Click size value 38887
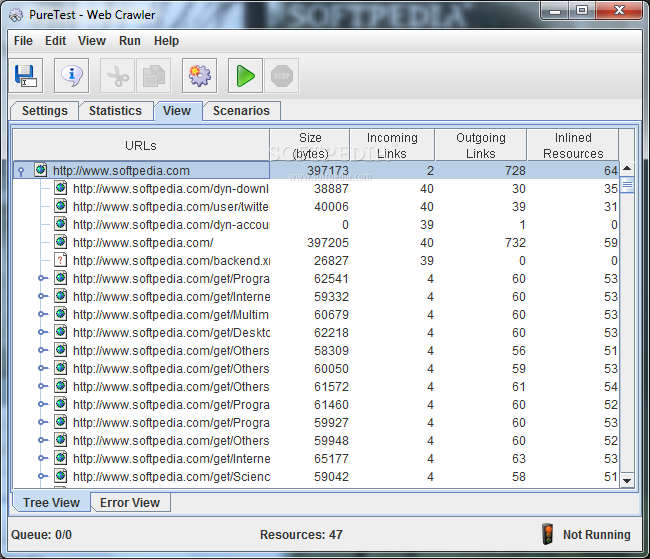 331,189
